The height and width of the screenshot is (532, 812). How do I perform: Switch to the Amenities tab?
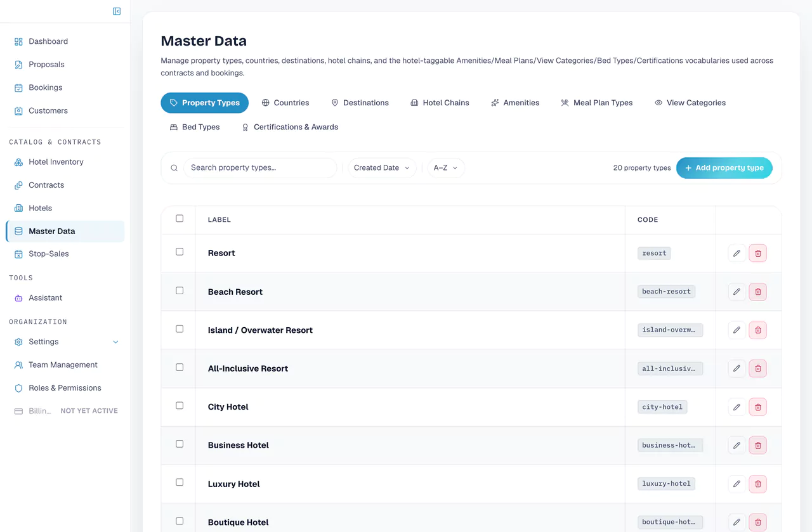515,103
